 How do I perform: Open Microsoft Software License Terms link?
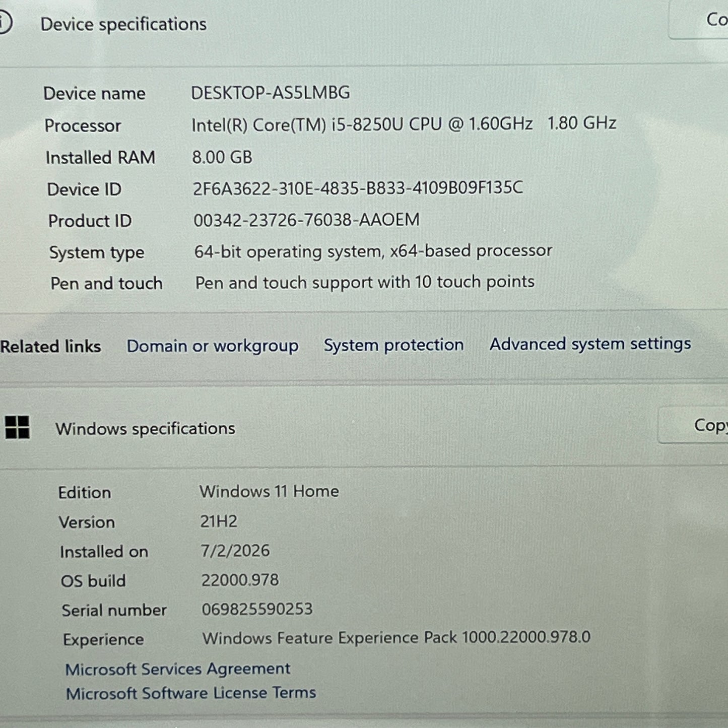coord(191,693)
